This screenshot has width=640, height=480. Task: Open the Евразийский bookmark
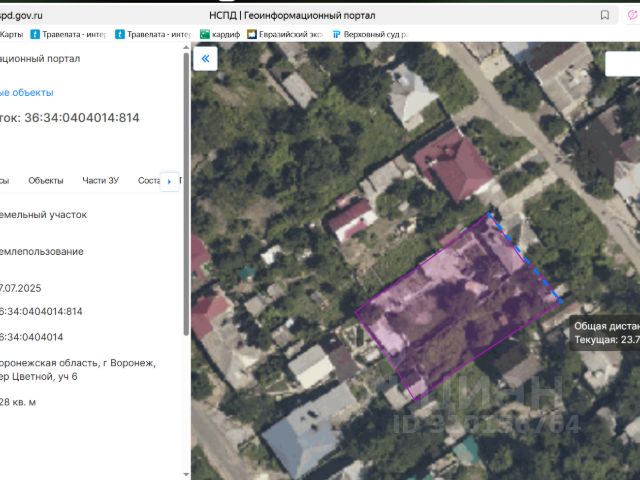pyautogui.click(x=285, y=35)
